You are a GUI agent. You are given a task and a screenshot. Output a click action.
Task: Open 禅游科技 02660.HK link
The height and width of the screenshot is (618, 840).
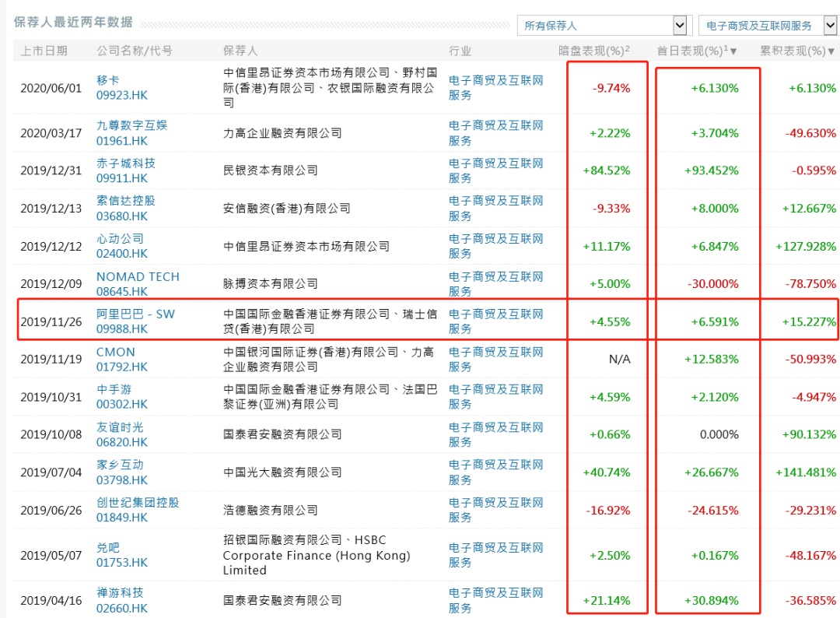[x=121, y=600]
